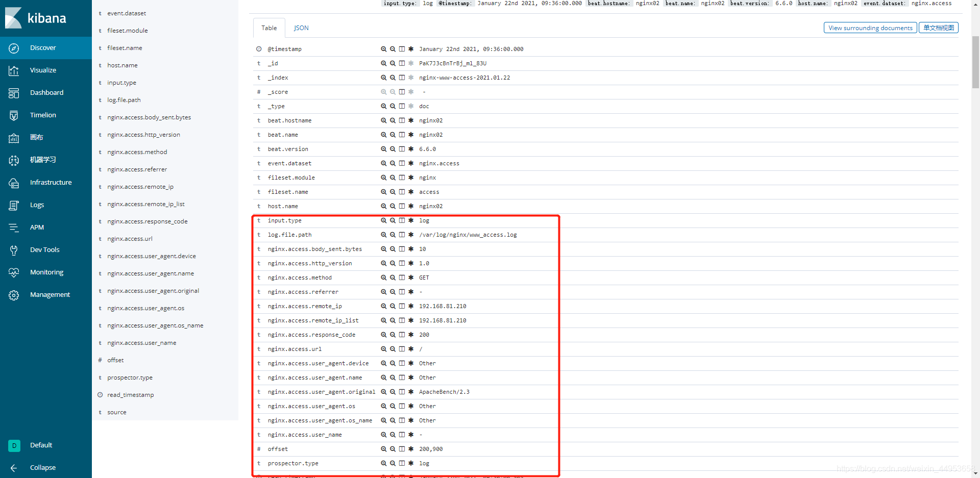Switch to the JSON tab
980x478 pixels.
301,28
